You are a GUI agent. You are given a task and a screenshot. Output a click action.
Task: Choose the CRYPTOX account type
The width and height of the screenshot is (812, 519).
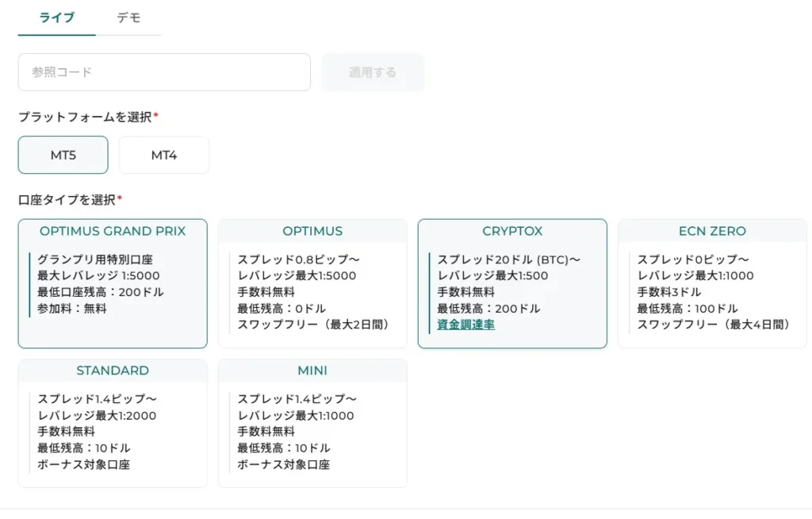(x=512, y=282)
